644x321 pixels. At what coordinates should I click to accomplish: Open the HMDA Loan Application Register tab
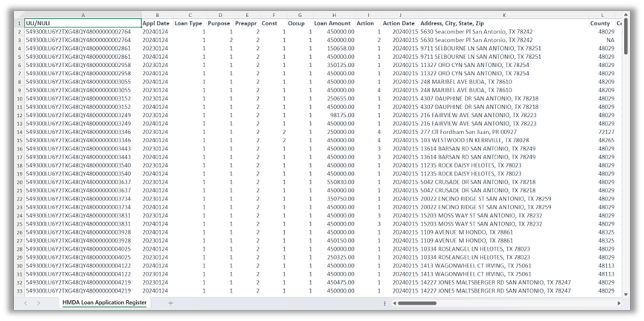point(103,303)
